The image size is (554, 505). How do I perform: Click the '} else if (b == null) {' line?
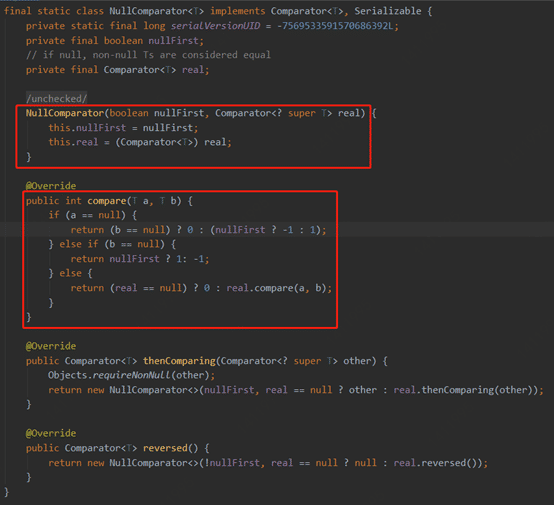112,244
